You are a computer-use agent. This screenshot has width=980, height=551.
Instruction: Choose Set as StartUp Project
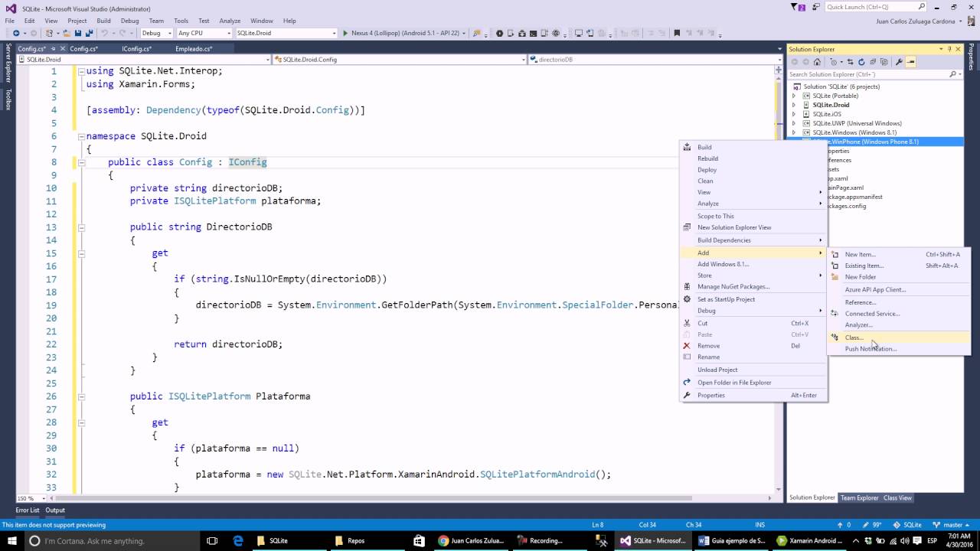(x=753, y=299)
